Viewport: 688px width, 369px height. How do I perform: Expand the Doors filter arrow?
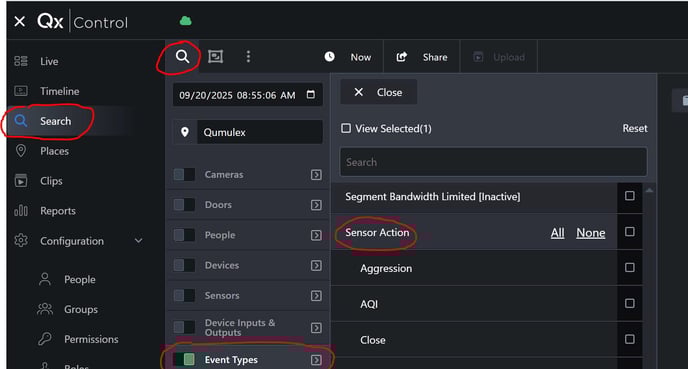click(x=316, y=205)
